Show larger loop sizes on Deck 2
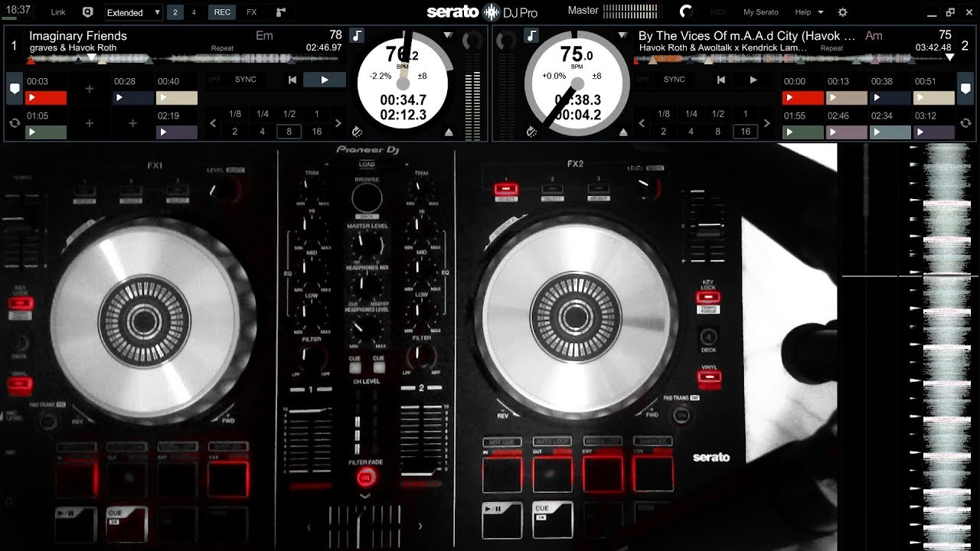Image resolution: width=980 pixels, height=551 pixels. (767, 122)
